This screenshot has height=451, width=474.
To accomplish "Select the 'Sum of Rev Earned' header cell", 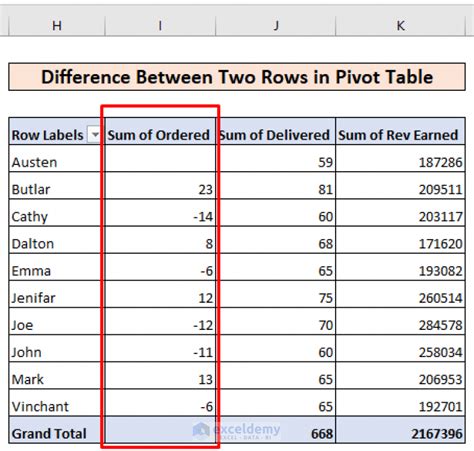I will click(x=400, y=131).
